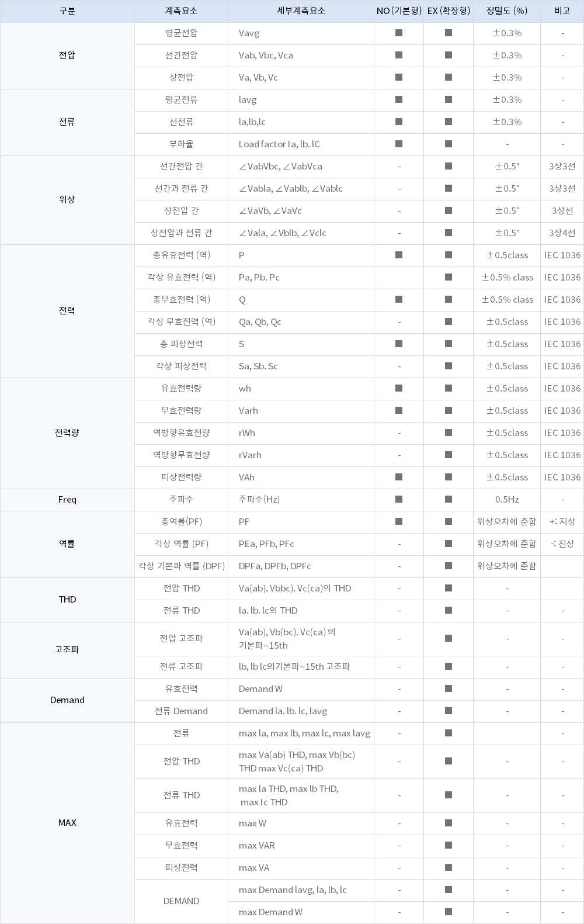Click the NO (기본형) column header
Screen dimensions: 584x924
tap(399, 11)
